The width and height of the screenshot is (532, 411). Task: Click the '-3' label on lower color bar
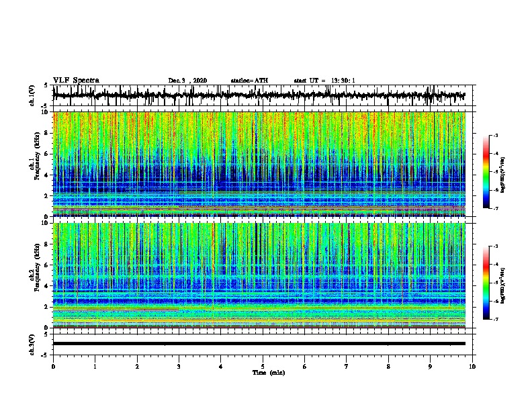(495, 246)
